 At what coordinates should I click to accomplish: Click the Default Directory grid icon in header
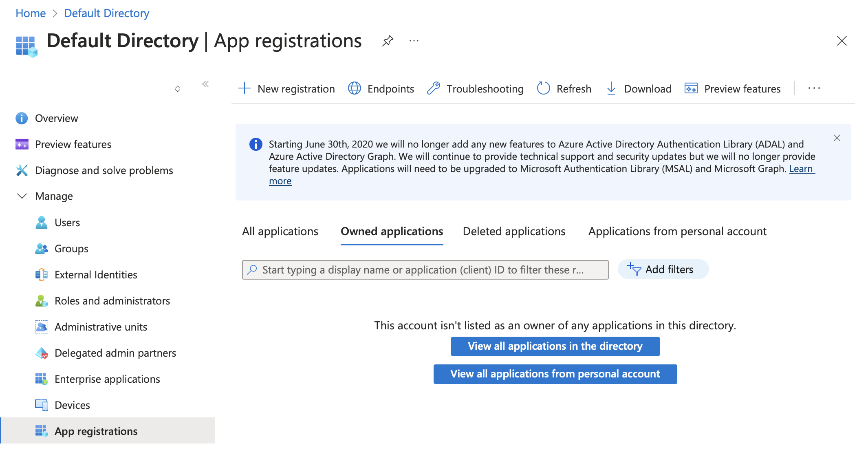[26, 46]
